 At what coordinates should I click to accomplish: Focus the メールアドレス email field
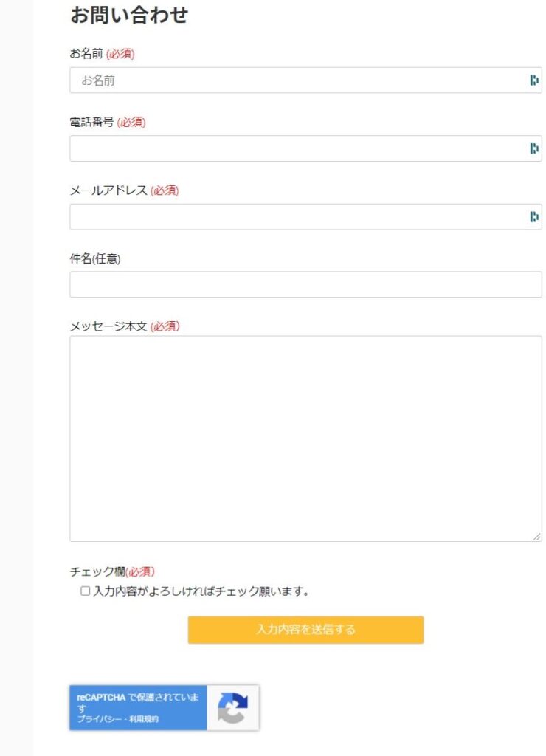point(295,215)
